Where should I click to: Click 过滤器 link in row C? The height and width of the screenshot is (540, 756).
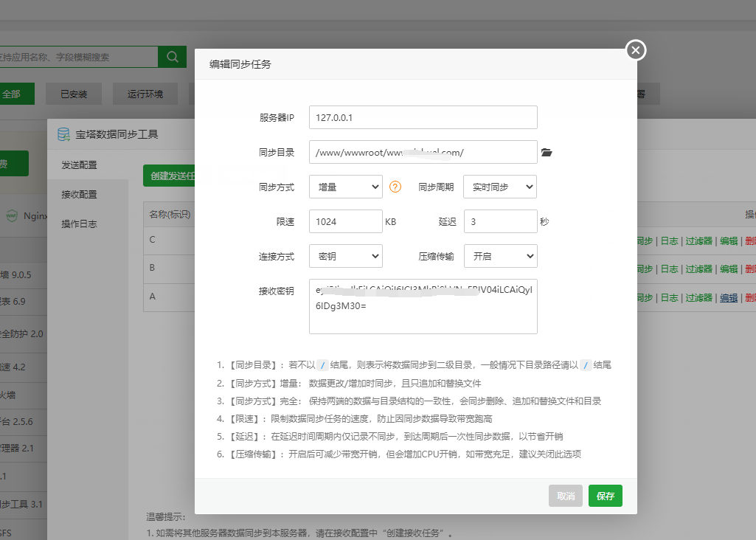pyautogui.click(x=698, y=240)
